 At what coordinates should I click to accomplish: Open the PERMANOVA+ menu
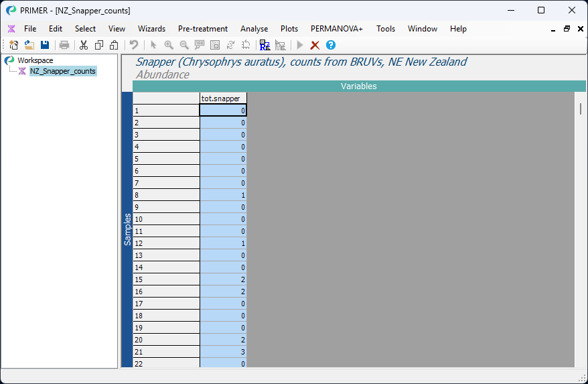click(337, 29)
